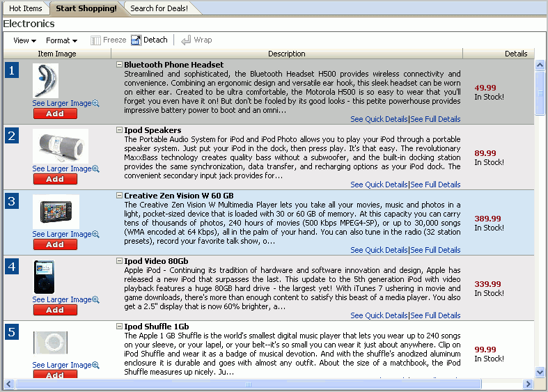Click the horizontal scrollbar right arrow
548x392 pixels.
pos(528,384)
